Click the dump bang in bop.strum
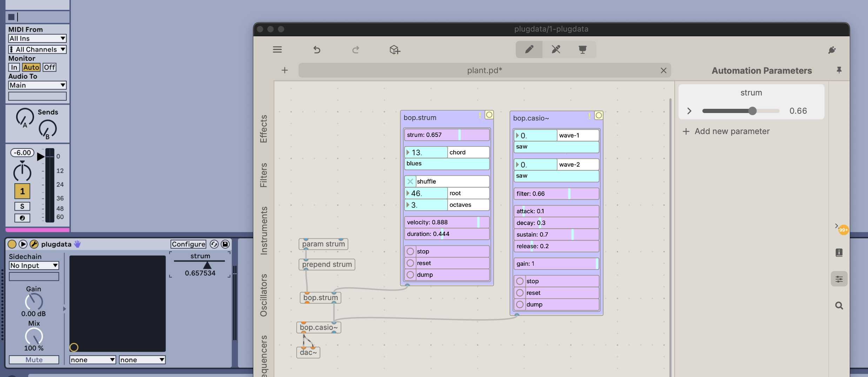 410,275
